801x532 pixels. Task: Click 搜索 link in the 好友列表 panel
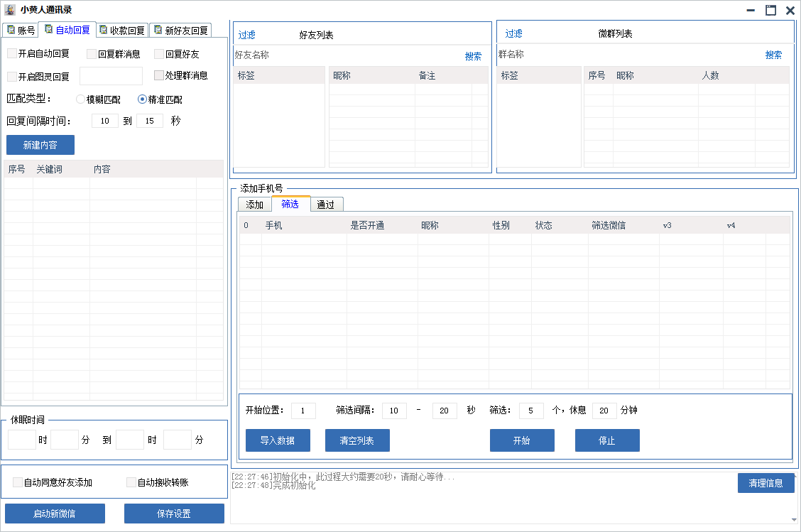click(x=473, y=56)
